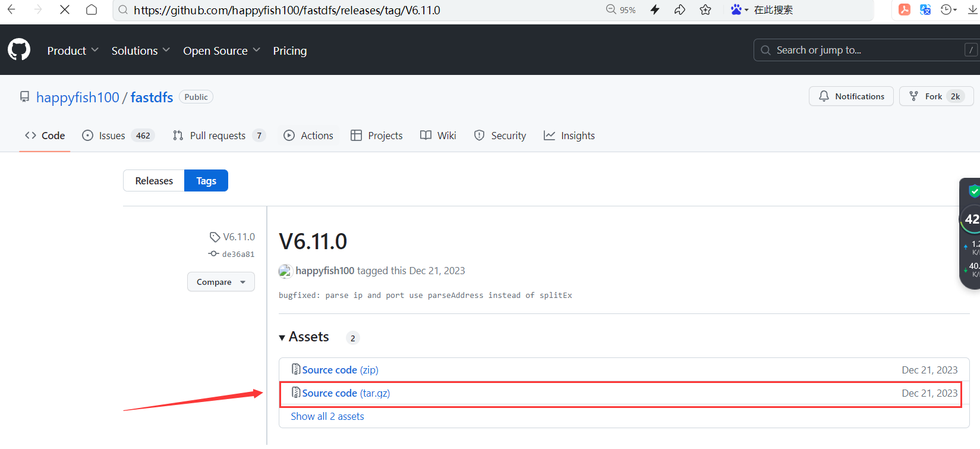Click the V6.11.0 release heading
The width and height of the screenshot is (980, 449).
(313, 241)
